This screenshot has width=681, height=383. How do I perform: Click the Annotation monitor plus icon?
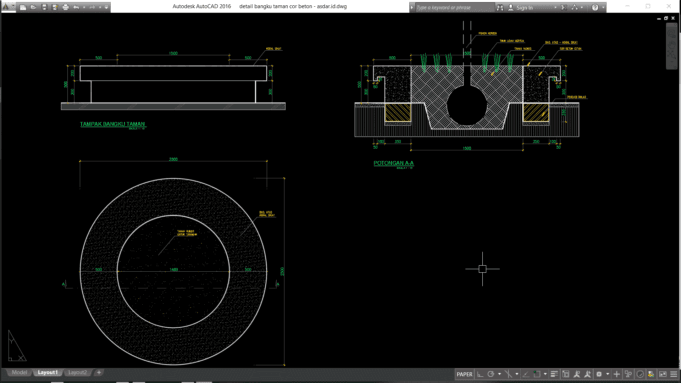pos(617,374)
